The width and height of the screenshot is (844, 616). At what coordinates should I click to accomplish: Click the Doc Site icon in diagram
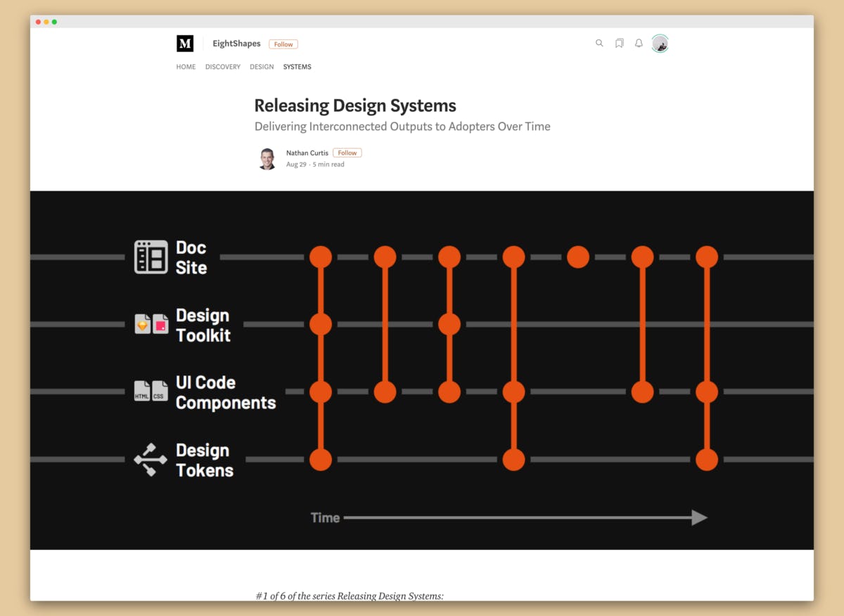(151, 257)
